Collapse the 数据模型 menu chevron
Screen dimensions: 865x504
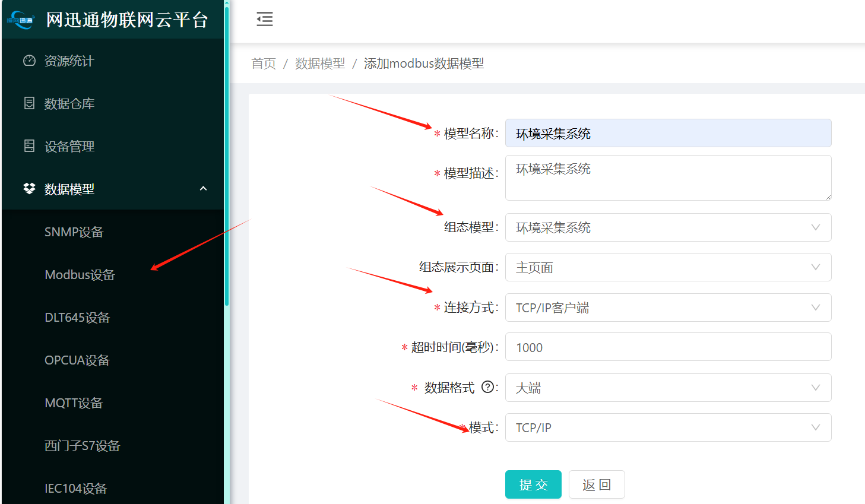203,189
